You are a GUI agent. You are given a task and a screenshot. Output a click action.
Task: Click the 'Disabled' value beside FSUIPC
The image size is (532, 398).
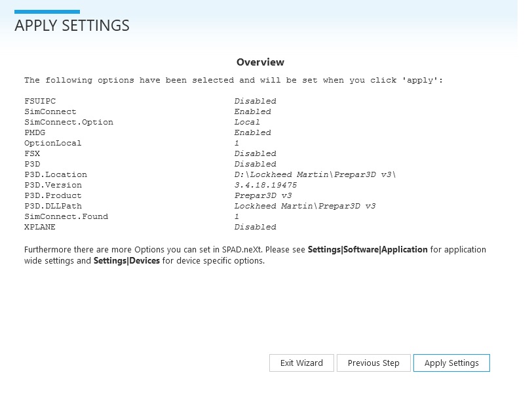255,101
